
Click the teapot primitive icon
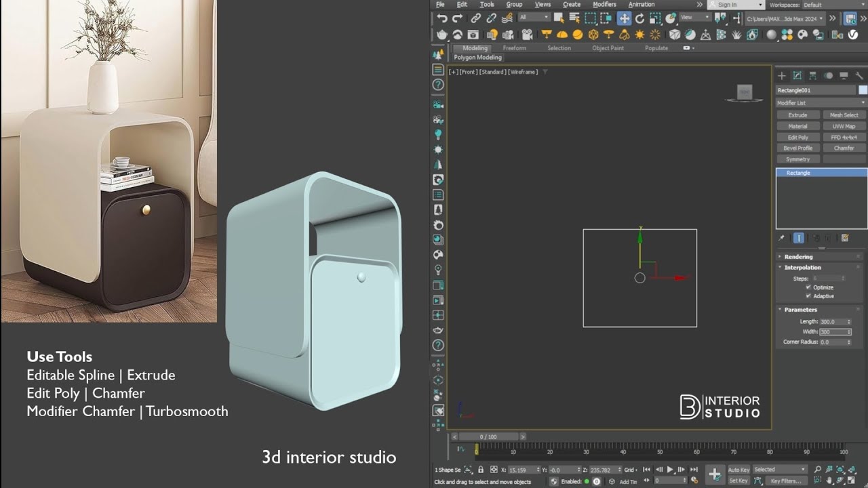[x=442, y=35]
